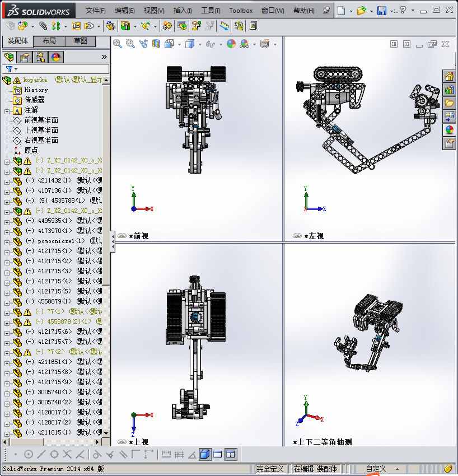458x476 pixels.
Task: Open the display style dropdown arrow
Action: (x=200, y=44)
